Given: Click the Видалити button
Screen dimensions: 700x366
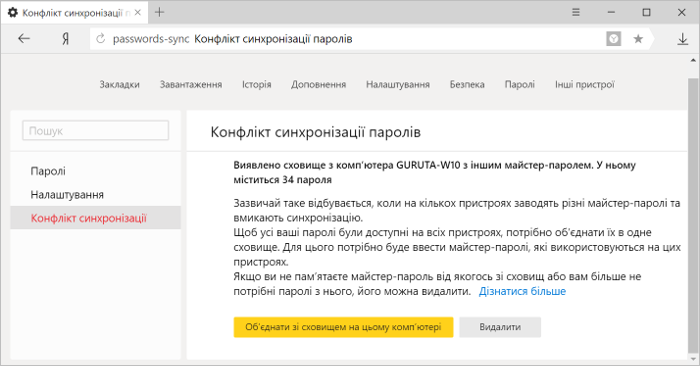Looking at the screenshot, I should (500, 327).
